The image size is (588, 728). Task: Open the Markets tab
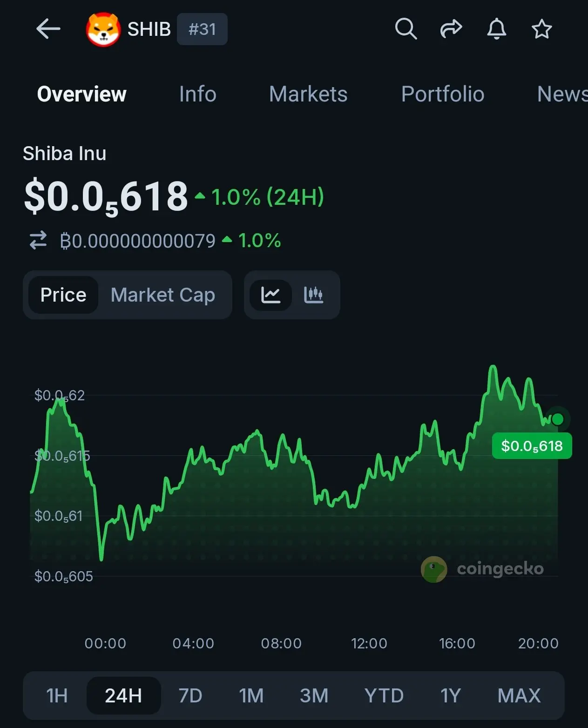click(308, 94)
